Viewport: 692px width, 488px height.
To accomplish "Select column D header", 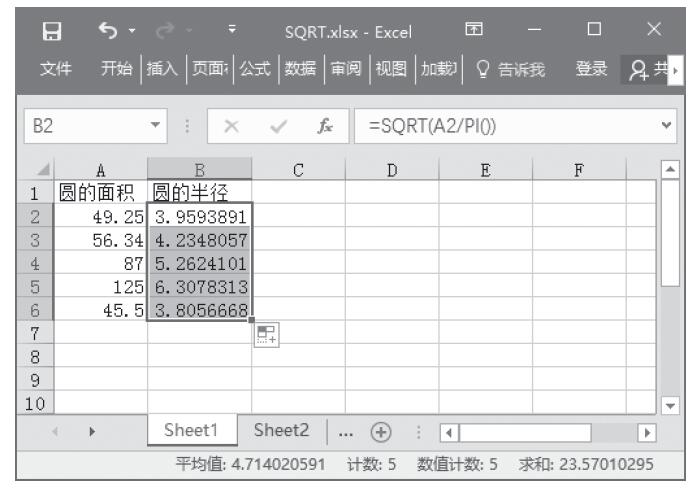I will point(392,171).
